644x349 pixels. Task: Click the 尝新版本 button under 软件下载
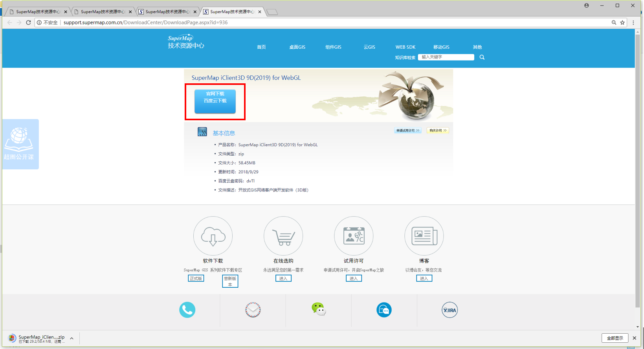[230, 281]
